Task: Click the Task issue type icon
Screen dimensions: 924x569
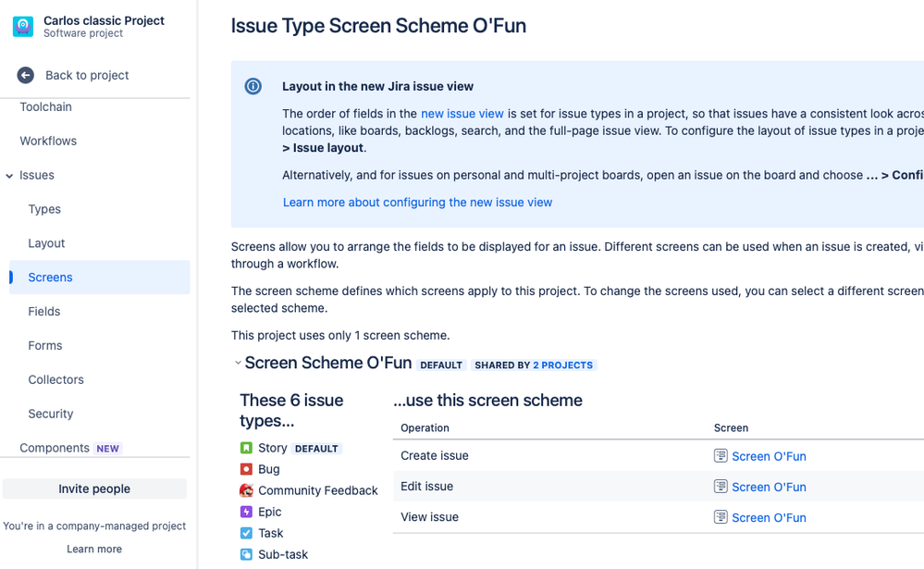Action: click(x=246, y=533)
